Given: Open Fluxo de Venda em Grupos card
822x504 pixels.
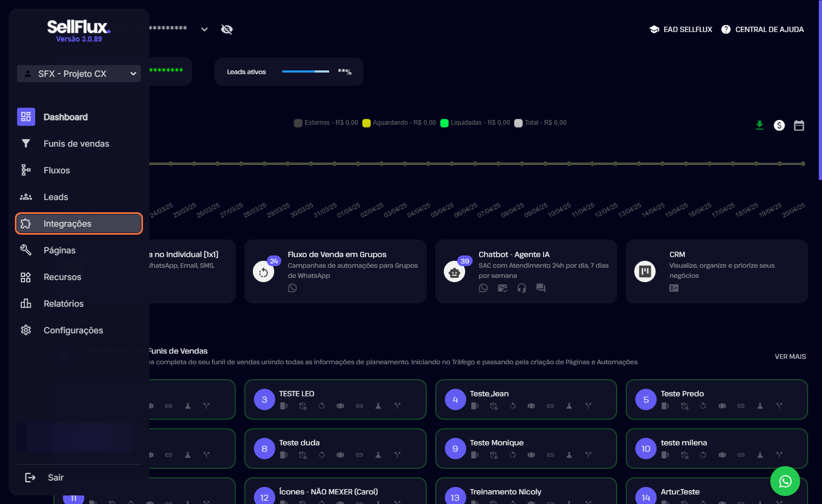Looking at the screenshot, I should 335,271.
